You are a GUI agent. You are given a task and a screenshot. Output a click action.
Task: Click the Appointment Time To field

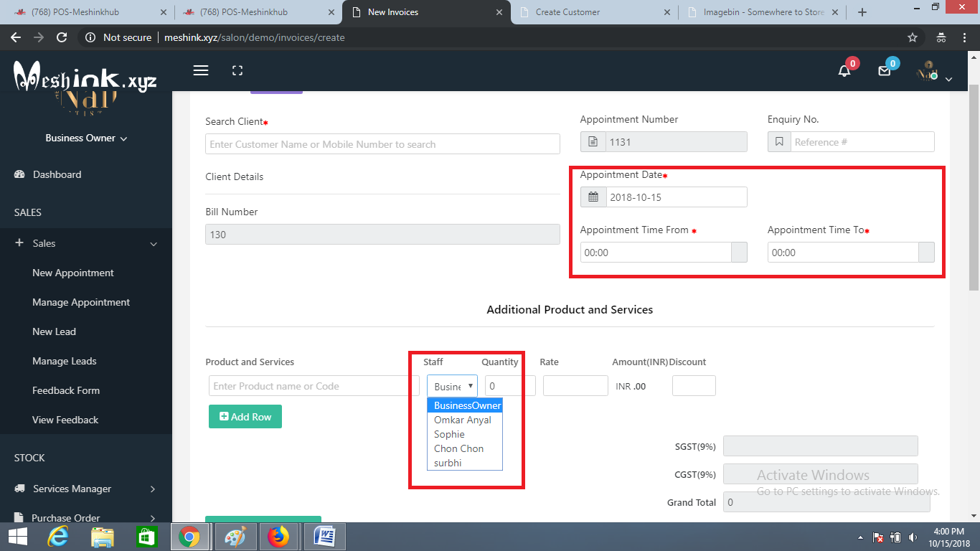click(x=843, y=253)
